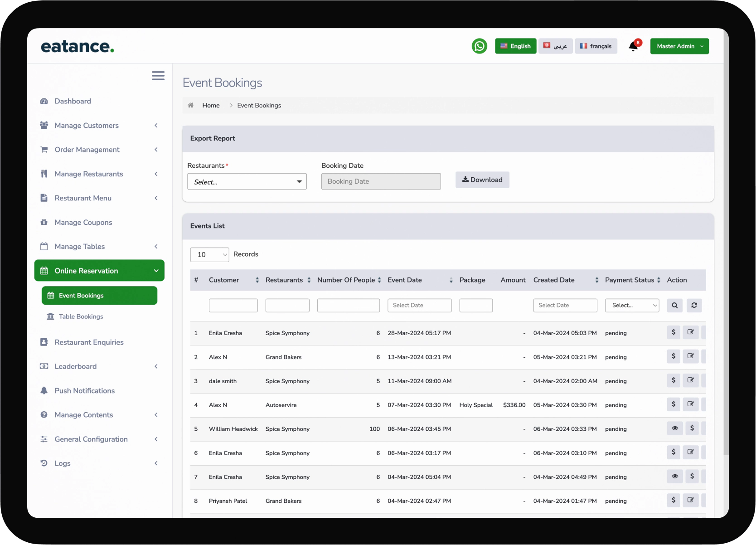This screenshot has width=756, height=545.
Task: Open the Master Admin account menu
Action: click(x=679, y=46)
